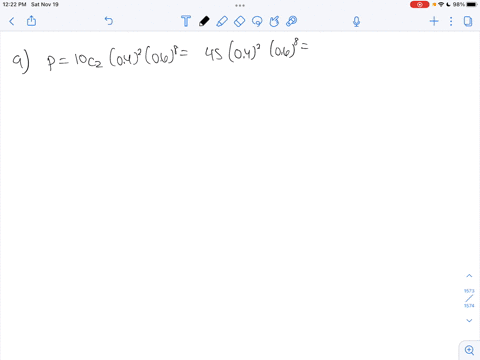
Task: Undo the last stroke
Action: (x=109, y=21)
